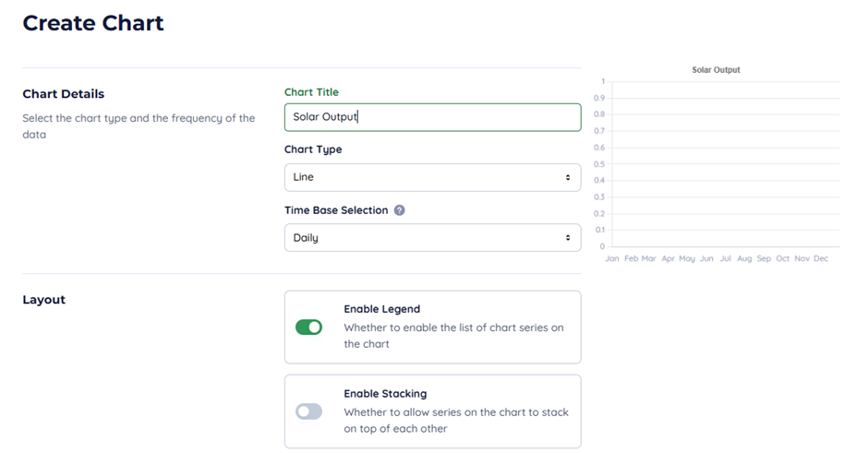Click the Time Base Selection label text
The width and height of the screenshot is (868, 453).
pos(336,210)
